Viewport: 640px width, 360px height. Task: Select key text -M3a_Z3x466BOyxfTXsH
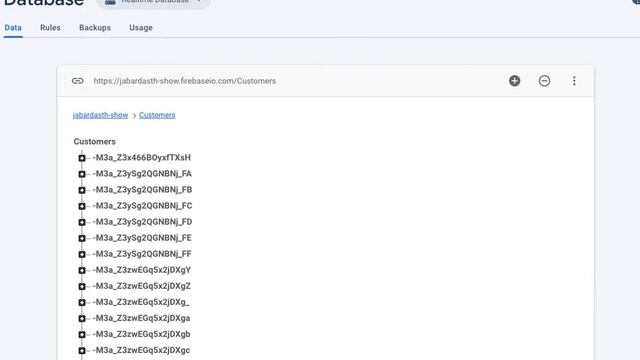pyautogui.click(x=142, y=158)
